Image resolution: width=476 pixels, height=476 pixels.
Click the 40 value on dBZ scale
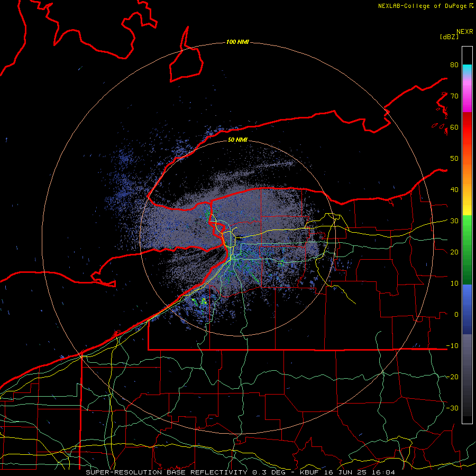tap(454, 189)
